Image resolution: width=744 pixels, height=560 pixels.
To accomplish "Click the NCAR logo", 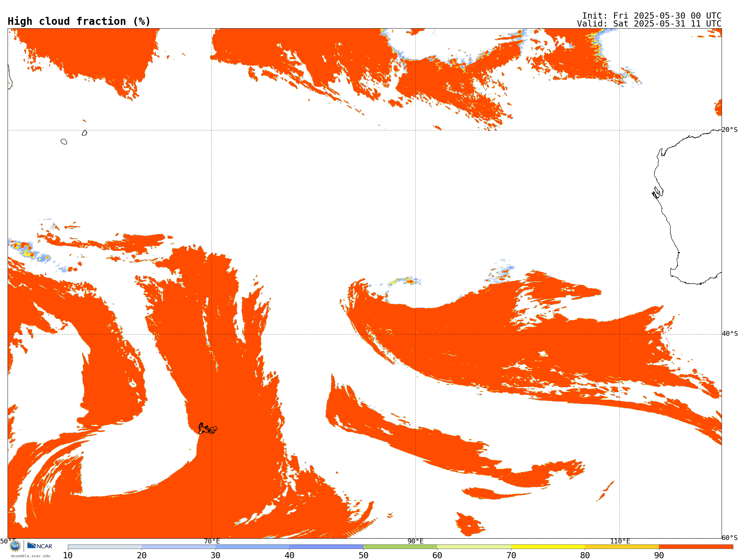I will tap(40, 546).
